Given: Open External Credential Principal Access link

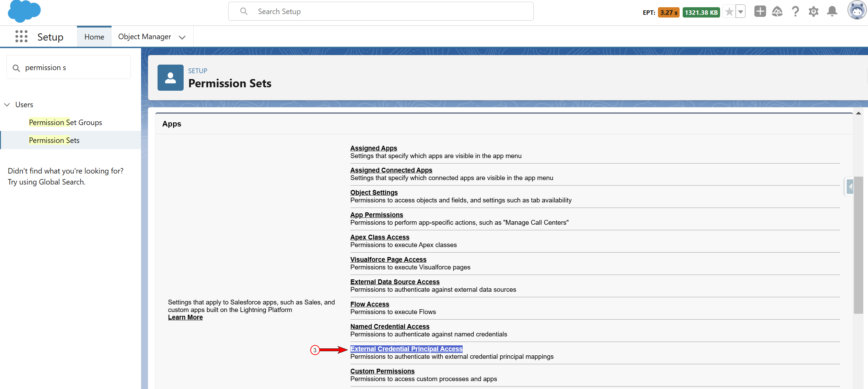Looking at the screenshot, I should point(406,349).
